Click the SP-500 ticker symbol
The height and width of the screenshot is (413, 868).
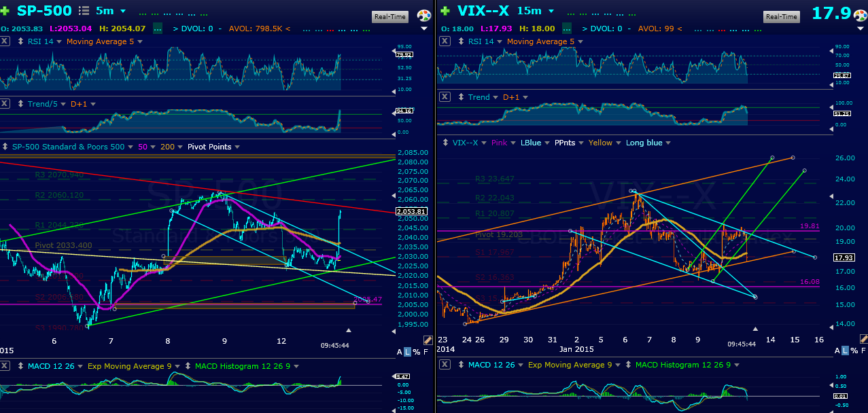(x=46, y=11)
